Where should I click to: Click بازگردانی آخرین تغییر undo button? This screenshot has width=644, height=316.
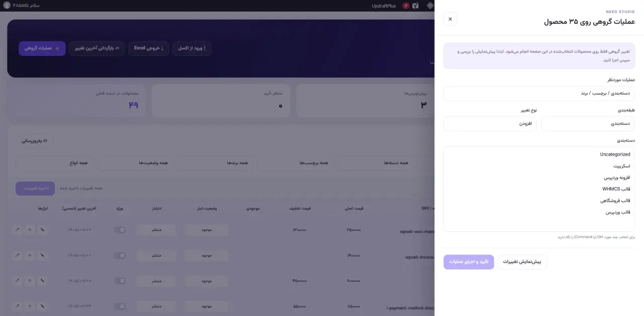tap(97, 48)
